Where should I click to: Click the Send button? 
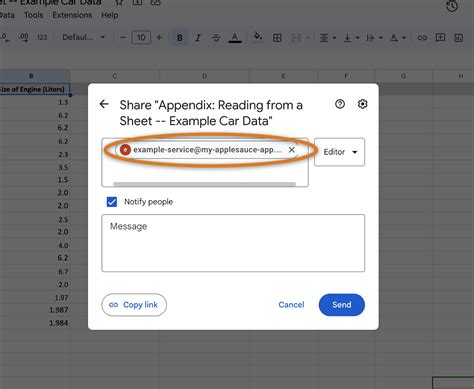[342, 305]
